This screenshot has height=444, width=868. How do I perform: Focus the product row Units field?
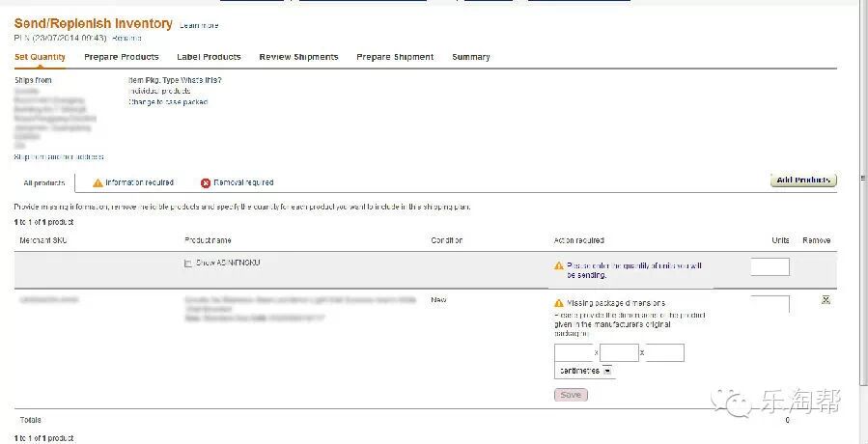pyautogui.click(x=770, y=304)
